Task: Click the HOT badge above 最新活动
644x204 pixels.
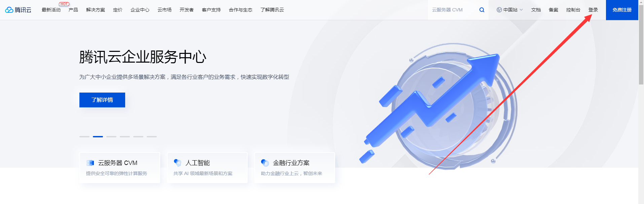Action: (64, 4)
